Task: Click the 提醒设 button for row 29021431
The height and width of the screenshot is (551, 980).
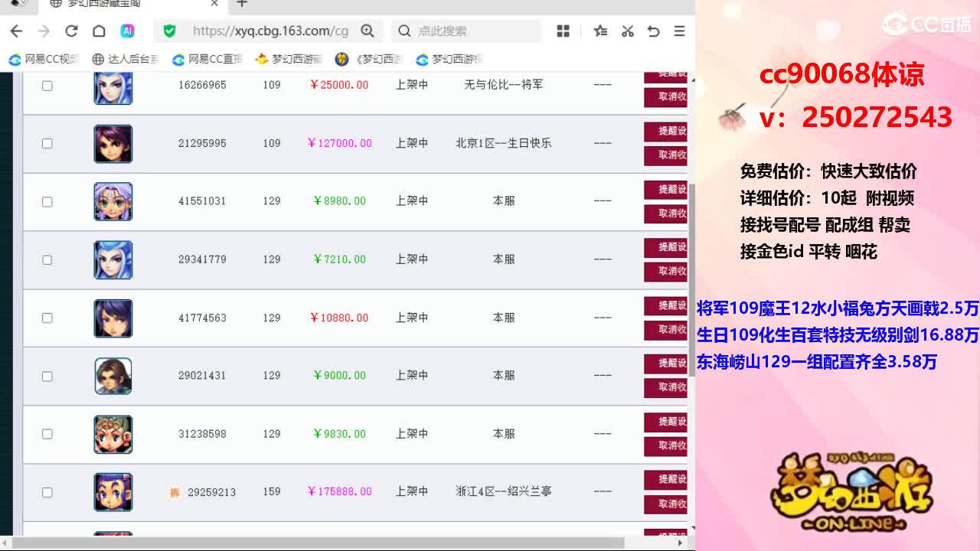Action: pyautogui.click(x=665, y=364)
